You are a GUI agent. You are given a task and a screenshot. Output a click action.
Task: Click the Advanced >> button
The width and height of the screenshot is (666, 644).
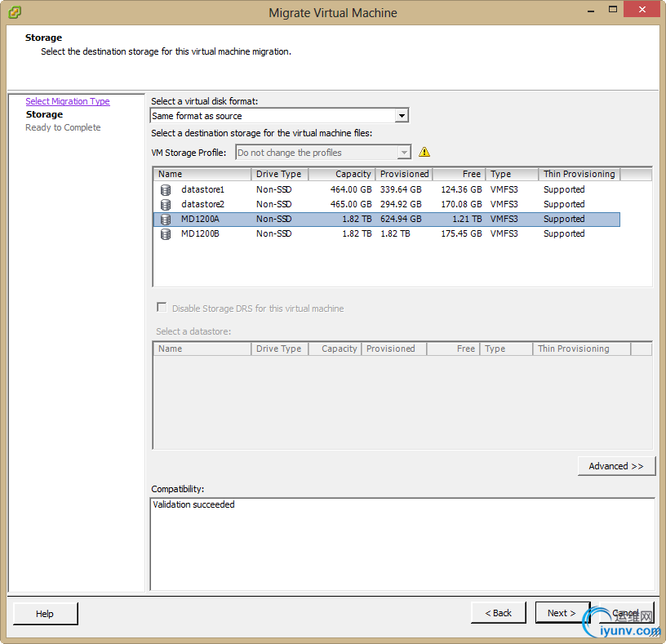pyautogui.click(x=616, y=466)
